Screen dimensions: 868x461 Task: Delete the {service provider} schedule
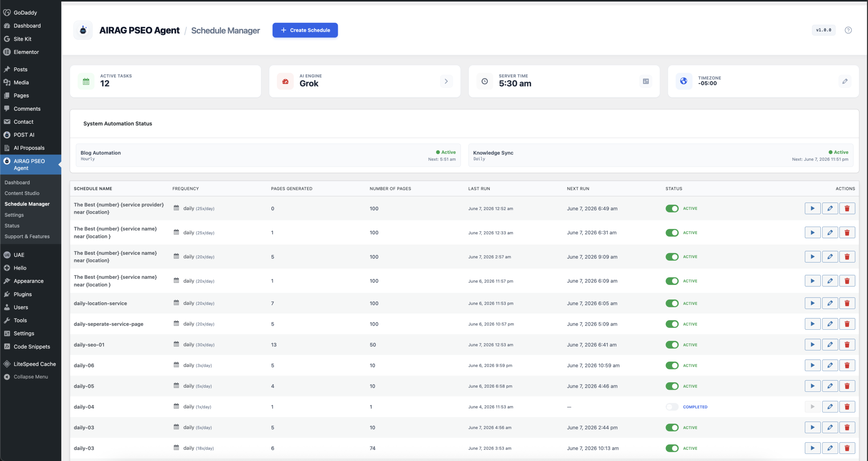pos(847,208)
